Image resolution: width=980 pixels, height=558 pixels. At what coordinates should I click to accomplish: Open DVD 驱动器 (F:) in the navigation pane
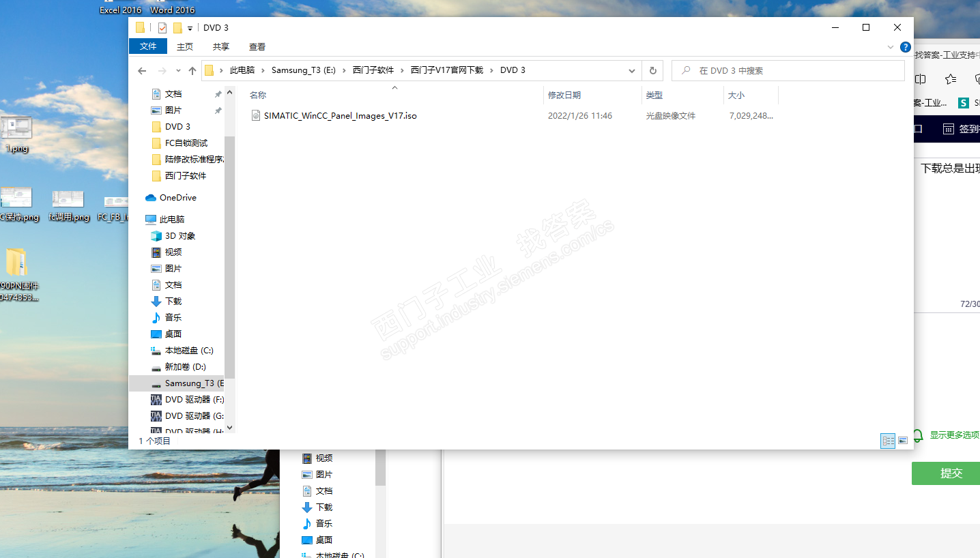pyautogui.click(x=194, y=400)
